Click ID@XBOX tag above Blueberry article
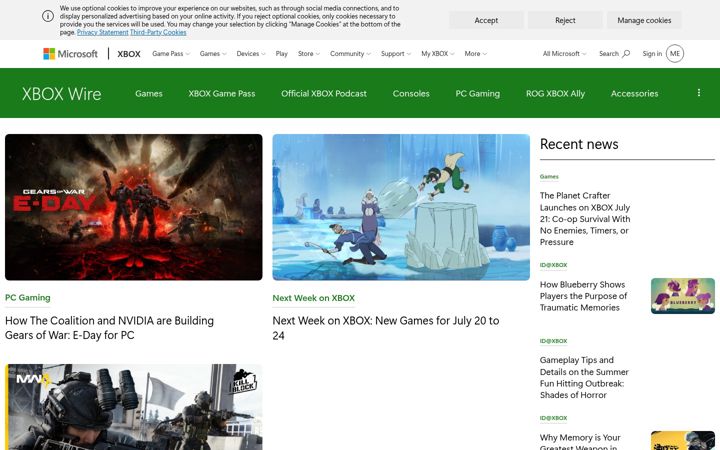720x450 pixels. click(553, 265)
